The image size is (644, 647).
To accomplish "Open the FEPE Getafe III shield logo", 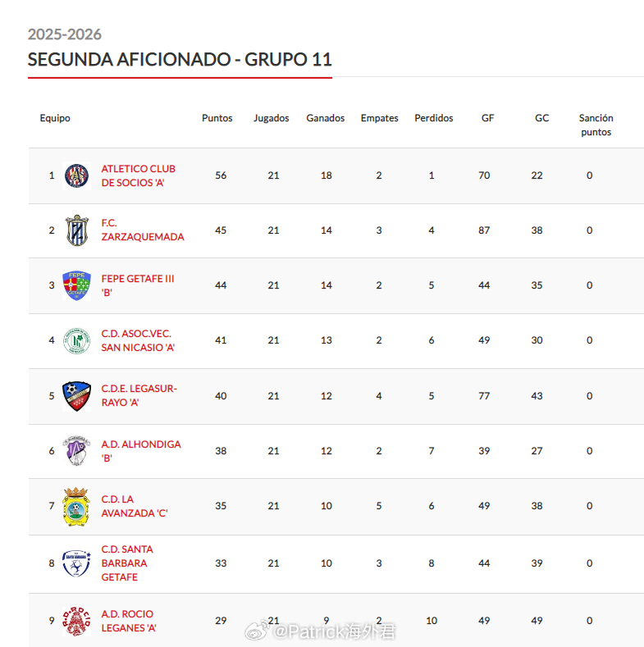I will click(x=76, y=285).
